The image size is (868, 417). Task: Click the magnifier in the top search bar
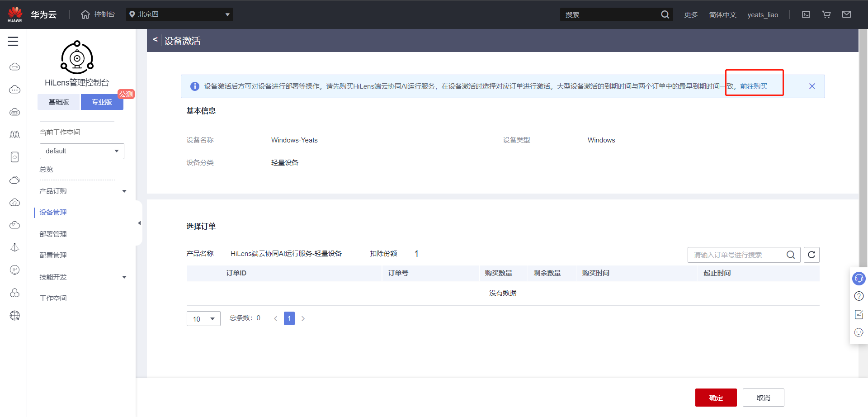point(665,14)
